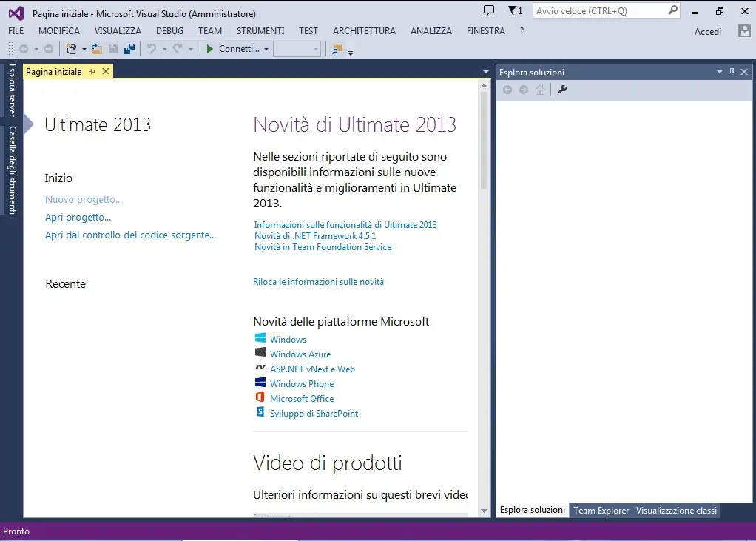Click the Accedi sign-in button
Viewport: 756px width, 541px height.
(708, 31)
